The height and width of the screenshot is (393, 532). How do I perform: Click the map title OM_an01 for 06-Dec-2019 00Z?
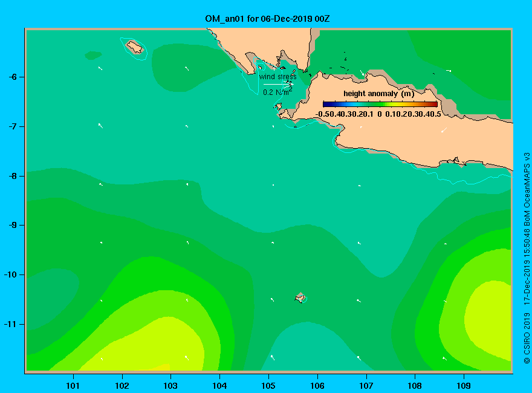click(267, 19)
